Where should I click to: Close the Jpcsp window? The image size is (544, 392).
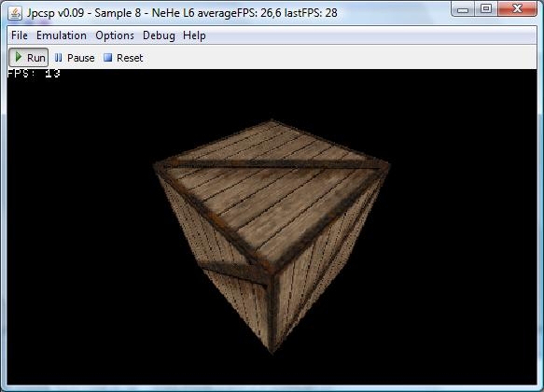point(517,9)
